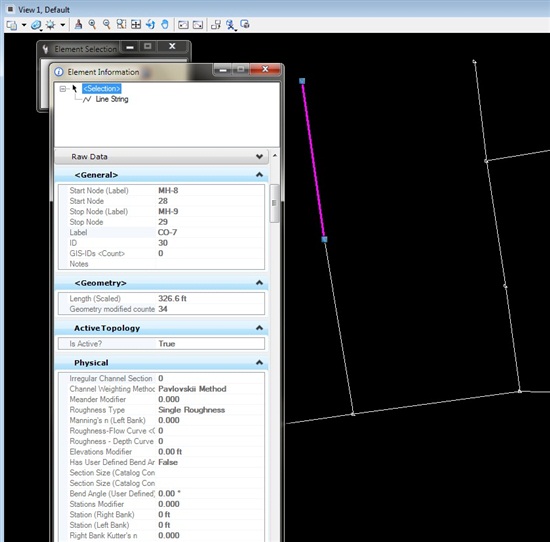Choose the Pan View hand tool
The image size is (550, 542).
[165, 25]
